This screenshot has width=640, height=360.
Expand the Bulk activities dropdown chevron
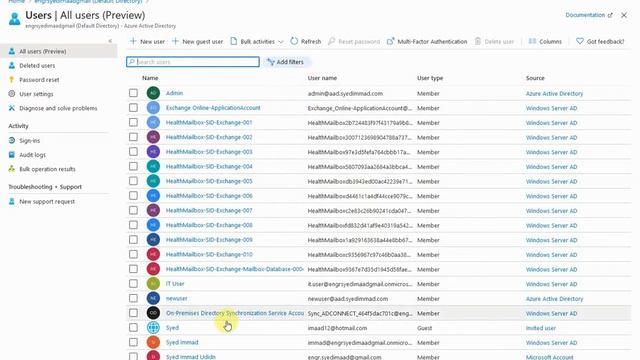pos(281,42)
